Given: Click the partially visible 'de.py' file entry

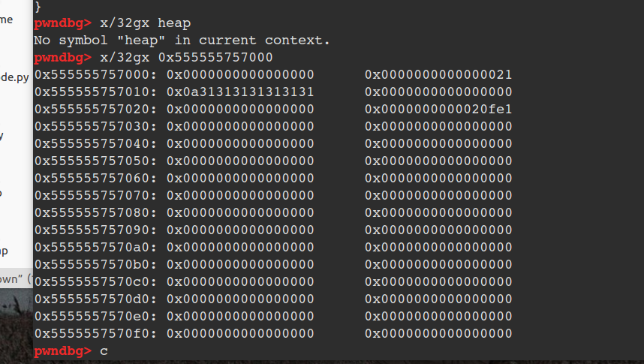Looking at the screenshot, I should pos(14,77).
